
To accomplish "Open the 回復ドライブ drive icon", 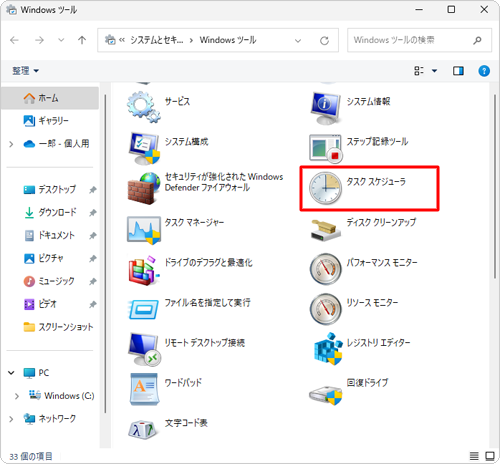I will [326, 395].
